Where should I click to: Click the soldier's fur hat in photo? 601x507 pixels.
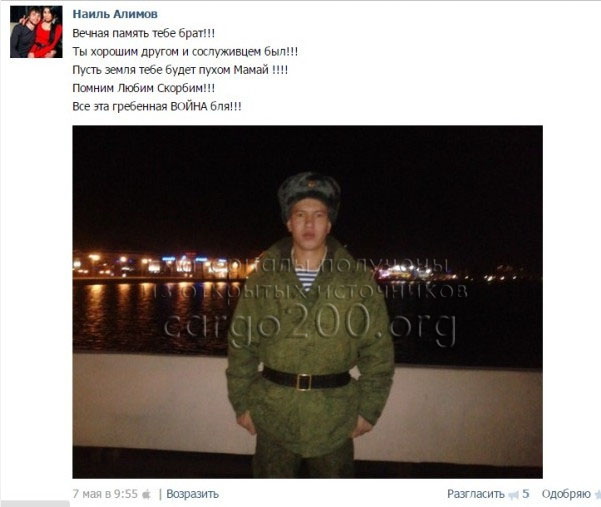coord(309,195)
